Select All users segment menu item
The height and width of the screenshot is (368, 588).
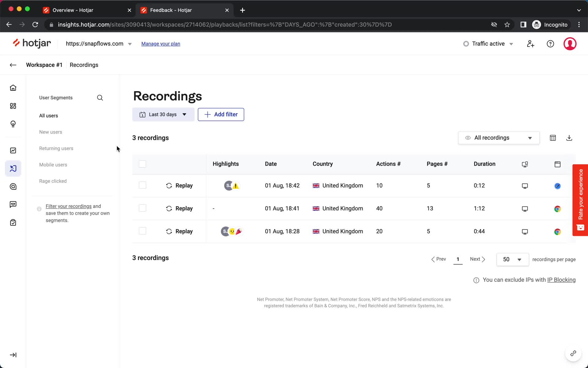[x=48, y=115]
